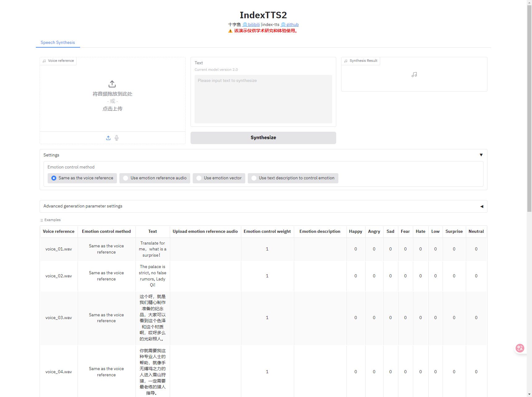Click the Examples list icon
The height and width of the screenshot is (397, 532).
coord(41,220)
